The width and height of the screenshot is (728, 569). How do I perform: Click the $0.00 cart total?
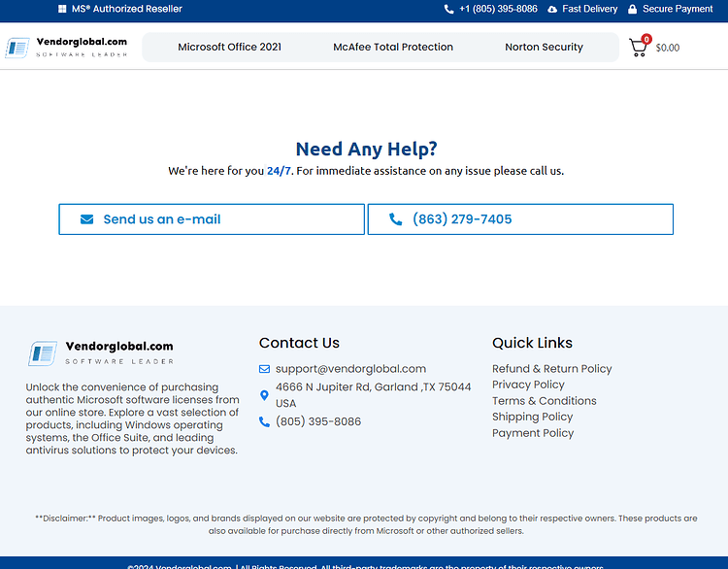pos(668,48)
